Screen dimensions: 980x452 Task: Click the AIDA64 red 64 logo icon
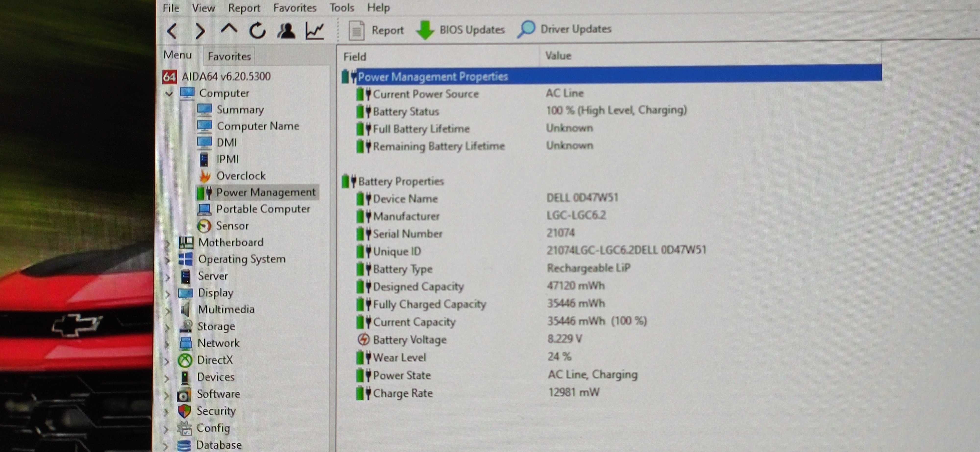[169, 77]
